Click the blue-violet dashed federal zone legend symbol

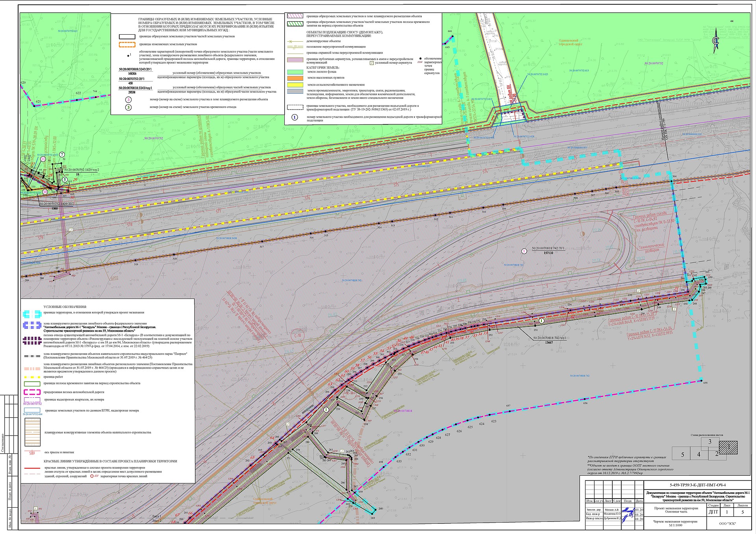(x=32, y=325)
